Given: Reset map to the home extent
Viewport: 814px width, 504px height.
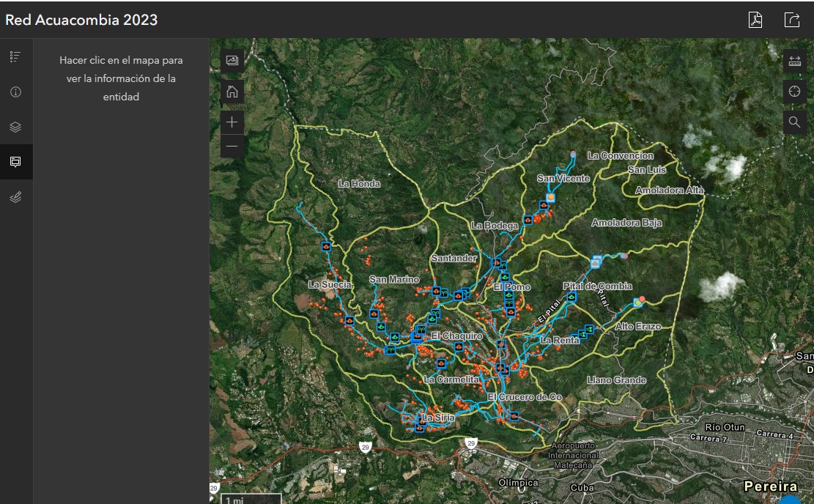Looking at the screenshot, I should pyautogui.click(x=232, y=92).
